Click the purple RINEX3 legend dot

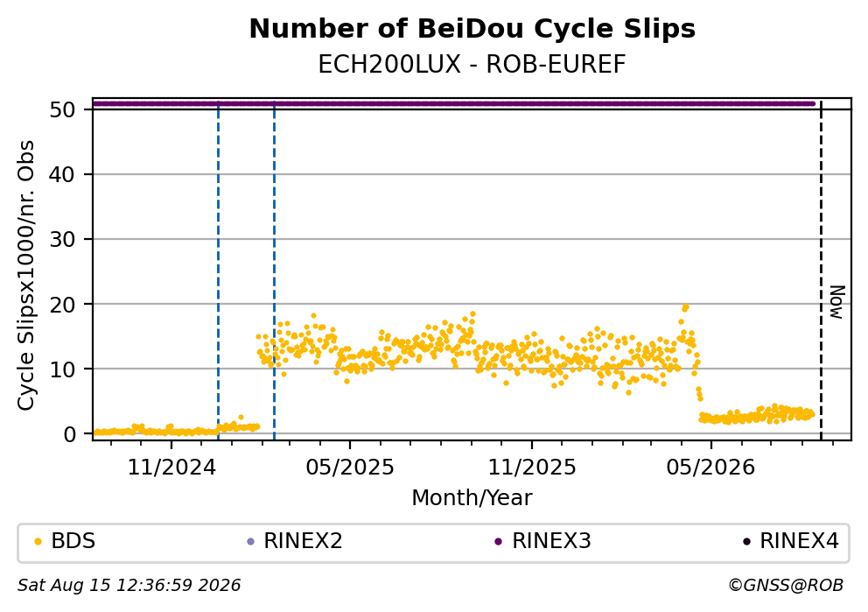(x=498, y=542)
